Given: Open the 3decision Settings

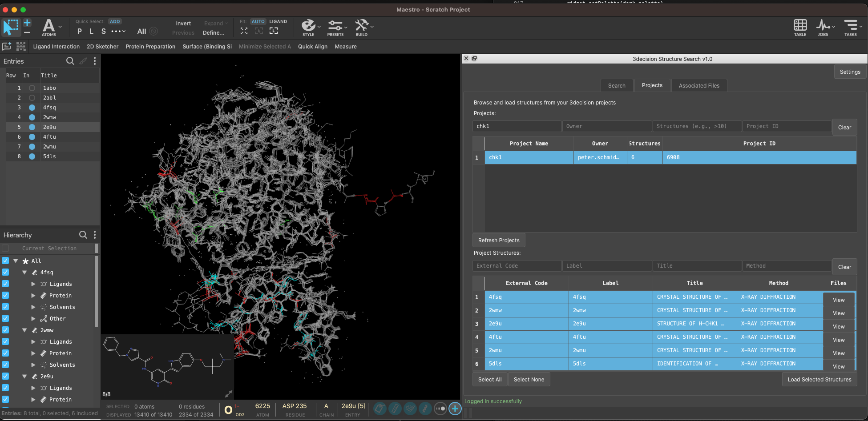Looking at the screenshot, I should click(x=850, y=72).
